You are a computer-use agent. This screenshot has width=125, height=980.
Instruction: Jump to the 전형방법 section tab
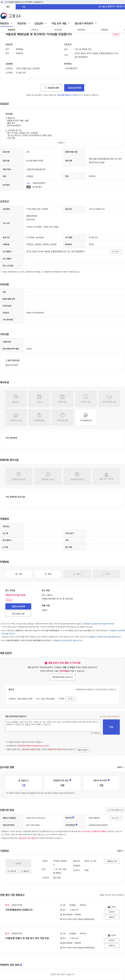click(x=104, y=30)
